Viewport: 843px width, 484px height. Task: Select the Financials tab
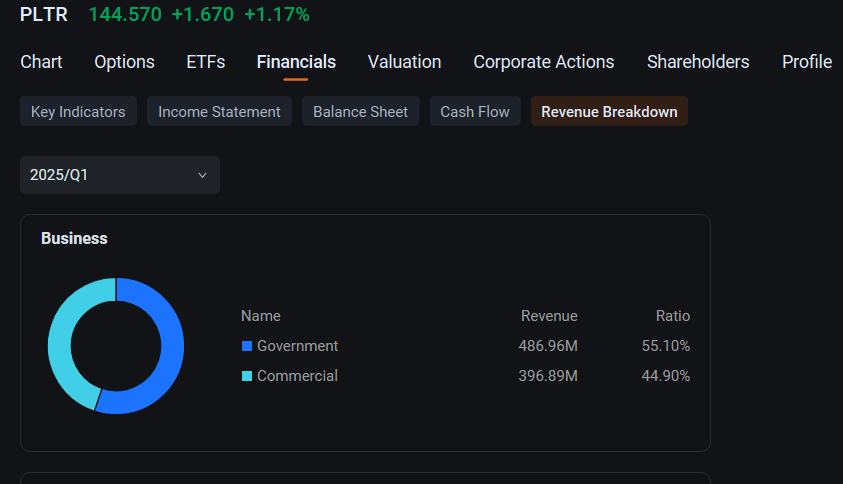point(296,62)
